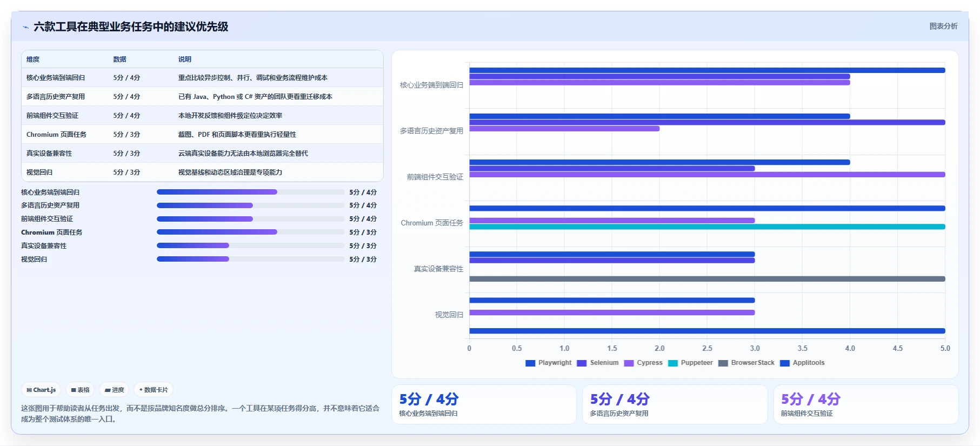The height and width of the screenshot is (446, 980).
Task: Click the 视觉回归 chart axis label
Action: click(449, 315)
